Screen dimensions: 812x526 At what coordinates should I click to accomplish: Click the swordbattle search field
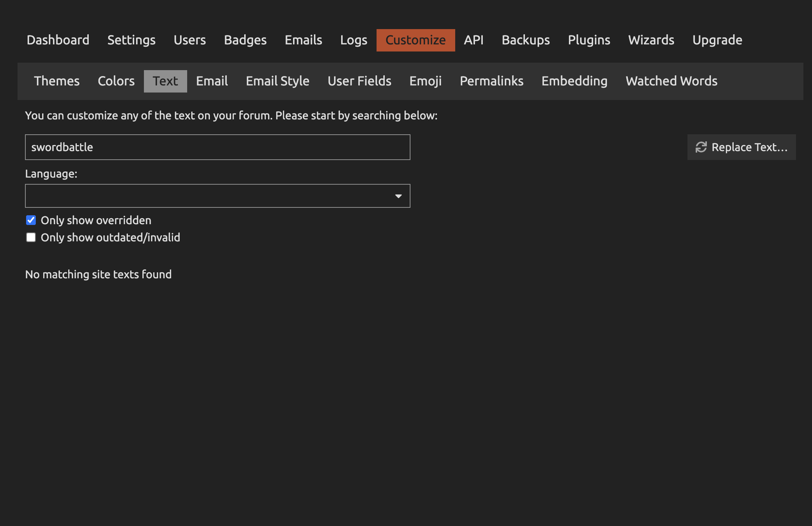tap(217, 147)
